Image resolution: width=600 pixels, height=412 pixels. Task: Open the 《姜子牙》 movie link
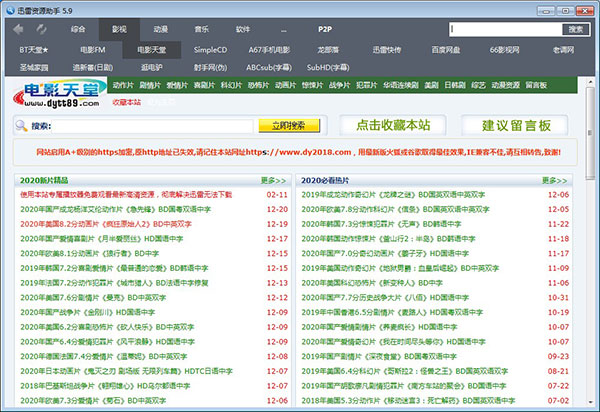click(x=385, y=253)
